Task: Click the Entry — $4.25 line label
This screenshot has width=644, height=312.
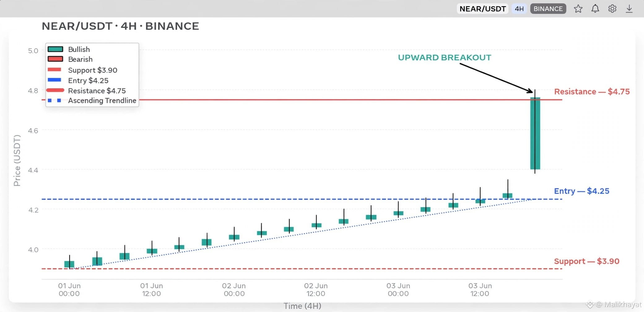Action: [x=581, y=191]
